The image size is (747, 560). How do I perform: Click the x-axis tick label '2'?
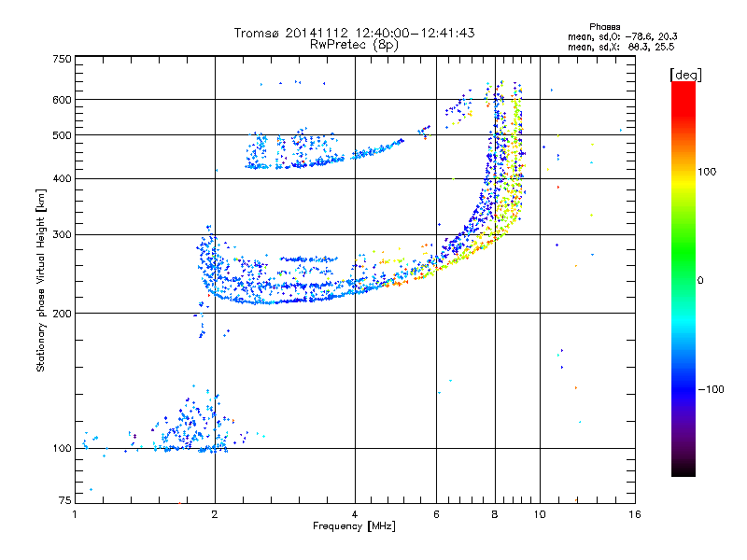pos(215,514)
